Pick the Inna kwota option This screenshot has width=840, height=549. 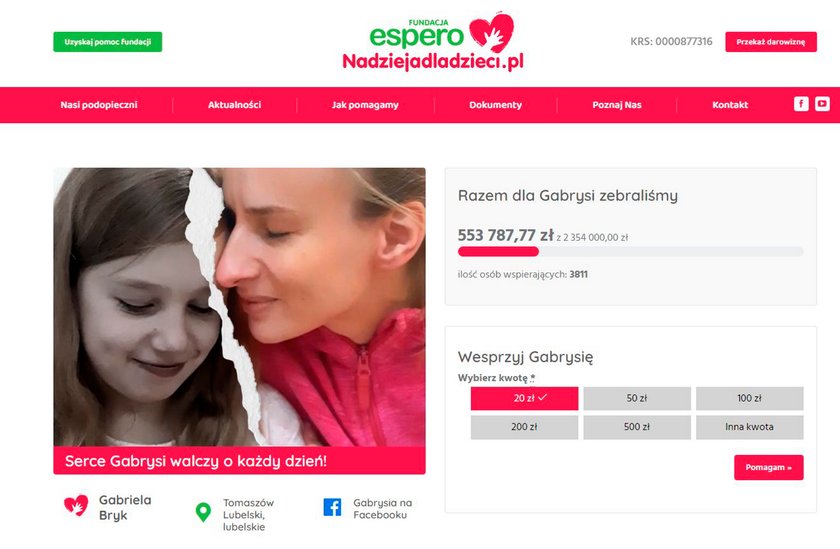coord(749,427)
